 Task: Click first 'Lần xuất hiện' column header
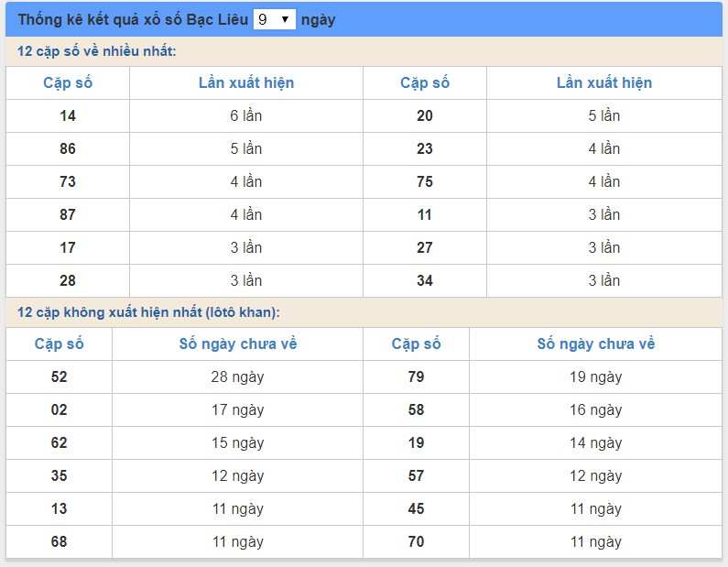(x=246, y=82)
